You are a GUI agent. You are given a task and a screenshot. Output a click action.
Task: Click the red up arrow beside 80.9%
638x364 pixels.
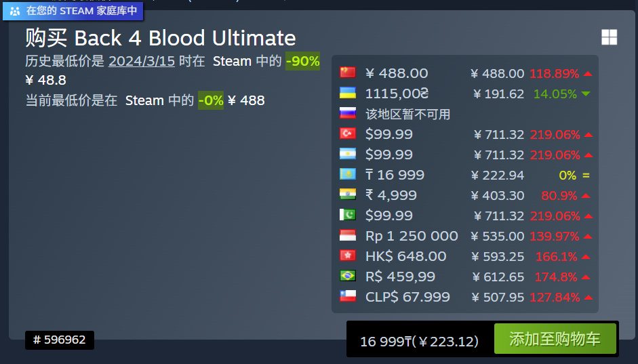pos(586,196)
